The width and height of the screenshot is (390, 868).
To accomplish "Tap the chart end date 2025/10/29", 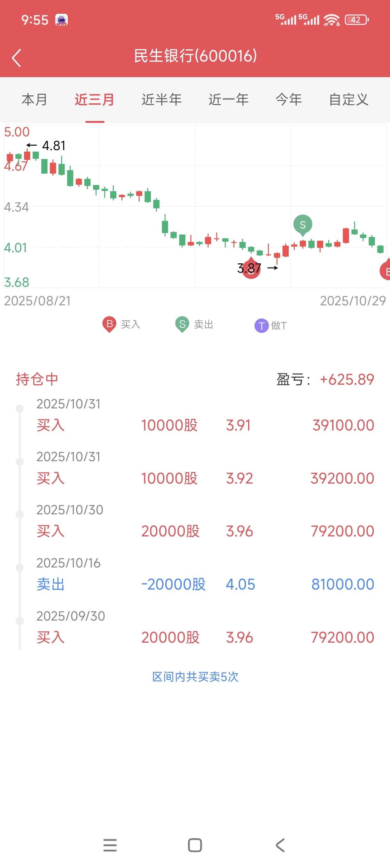I will click(353, 301).
